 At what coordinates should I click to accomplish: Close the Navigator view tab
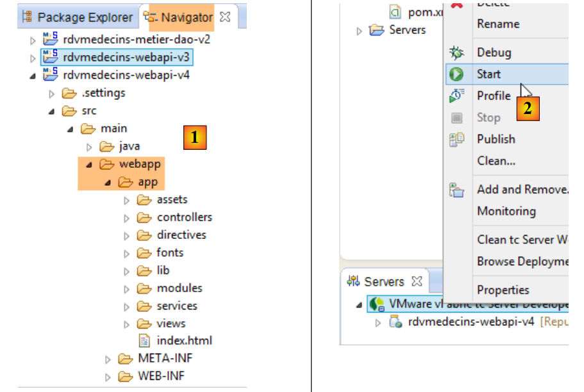pos(225,17)
